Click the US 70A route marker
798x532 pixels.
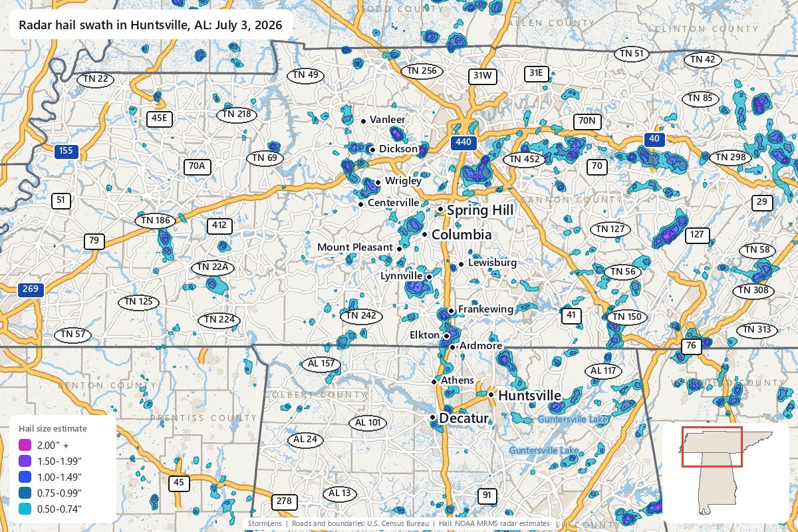198,166
